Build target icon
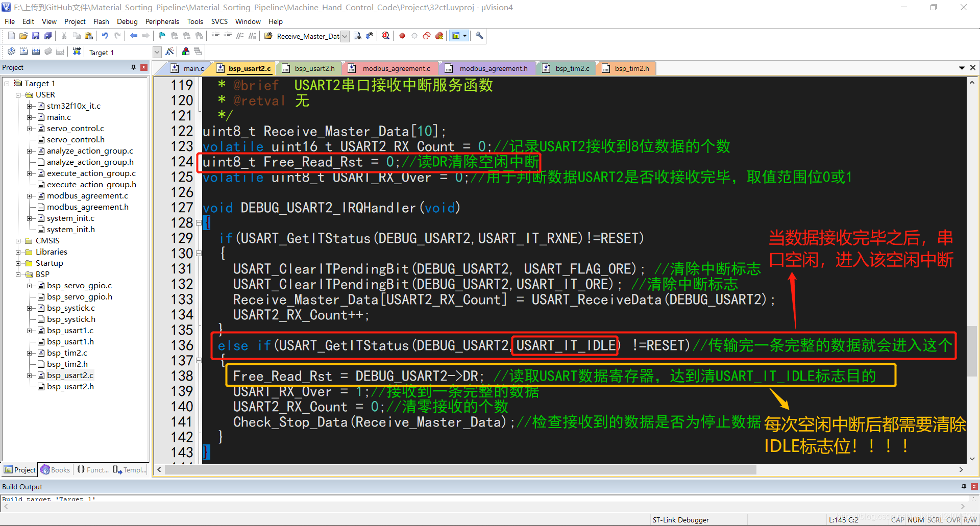Image resolution: width=980 pixels, height=526 pixels. 23,52
